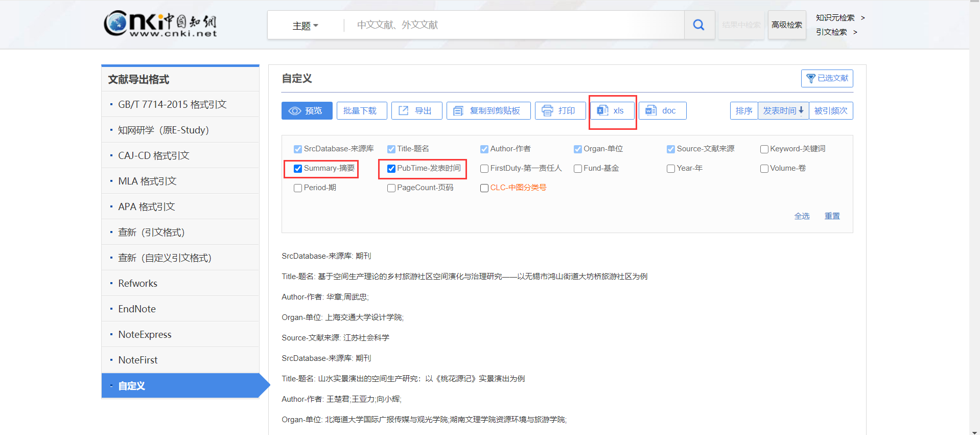Screen dimensions: 980x435
Task: Click the Word icon on doc button
Action: 651,110
